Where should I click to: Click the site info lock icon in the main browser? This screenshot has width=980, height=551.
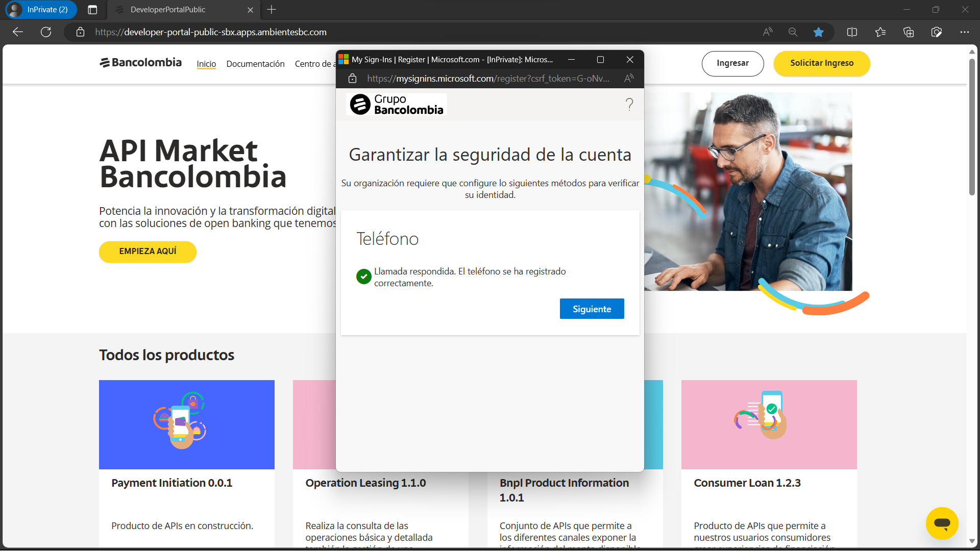click(x=80, y=32)
